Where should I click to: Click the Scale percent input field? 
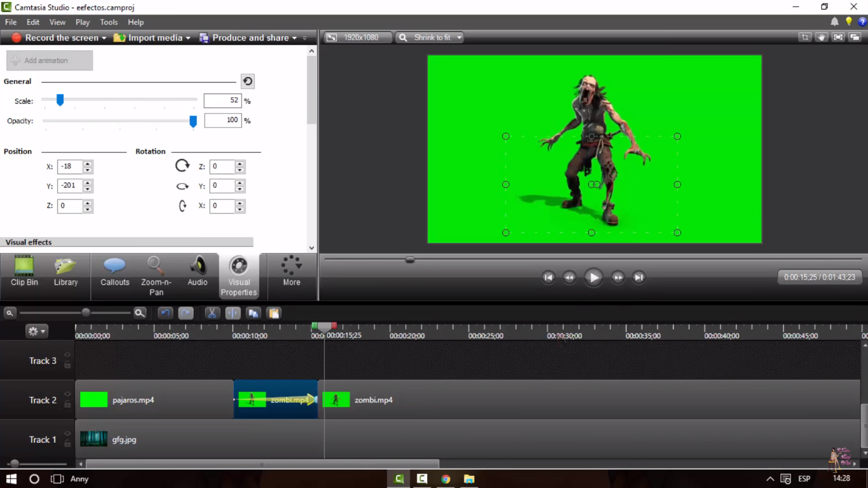coord(222,100)
